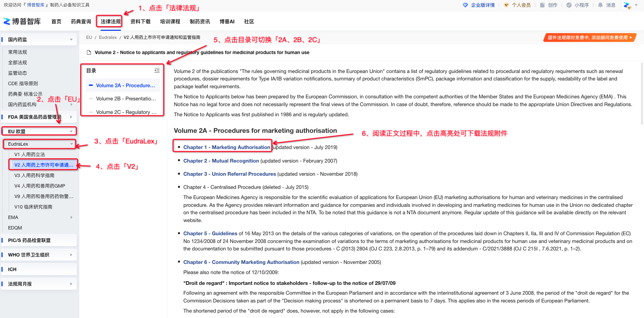The height and width of the screenshot is (318, 644).
Task: Open V9 人用药和兽用药药物警戒
Action: point(44,196)
